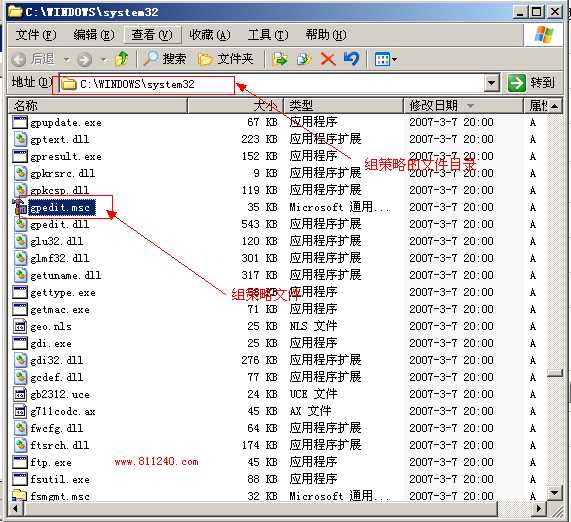
Task: Click the blue Undo arrow icon
Action: pos(352,59)
